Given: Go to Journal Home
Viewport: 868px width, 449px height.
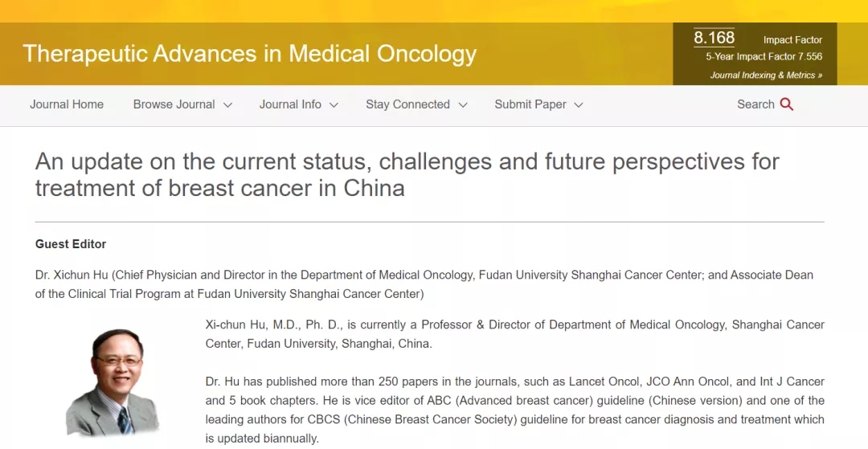Looking at the screenshot, I should pyautogui.click(x=67, y=104).
